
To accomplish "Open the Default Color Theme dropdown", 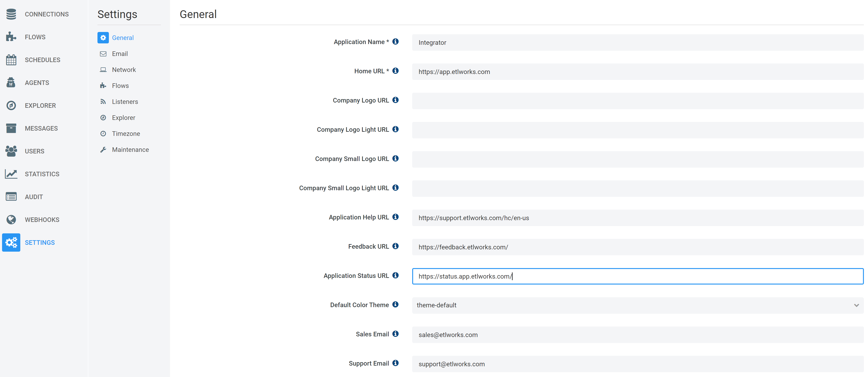I will [637, 305].
